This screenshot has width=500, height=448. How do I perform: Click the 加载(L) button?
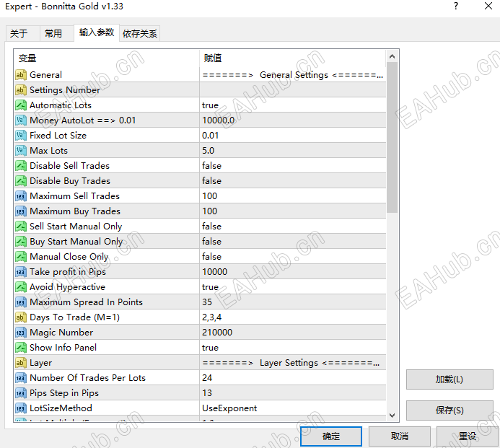click(x=449, y=379)
